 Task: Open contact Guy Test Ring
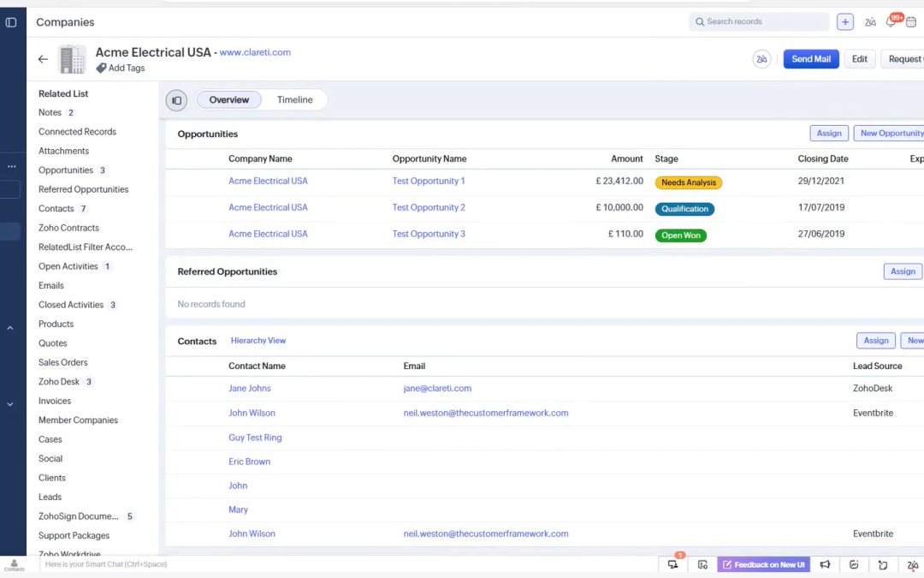tap(255, 438)
